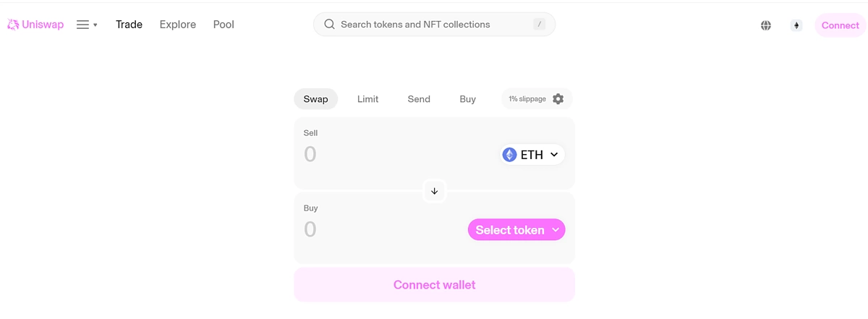
Task: Select the Swap tab
Action: pyautogui.click(x=315, y=99)
